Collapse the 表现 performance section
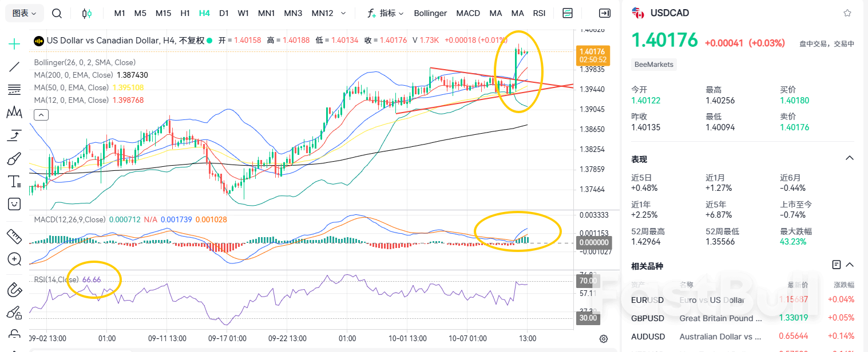Viewport: 868px width, 352px height. (x=850, y=158)
